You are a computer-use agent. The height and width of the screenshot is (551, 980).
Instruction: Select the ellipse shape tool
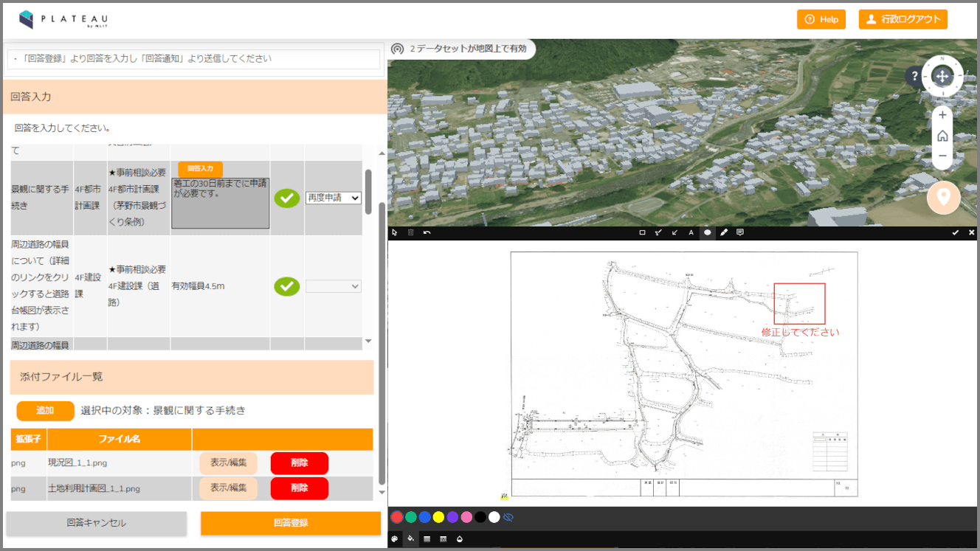pos(707,232)
